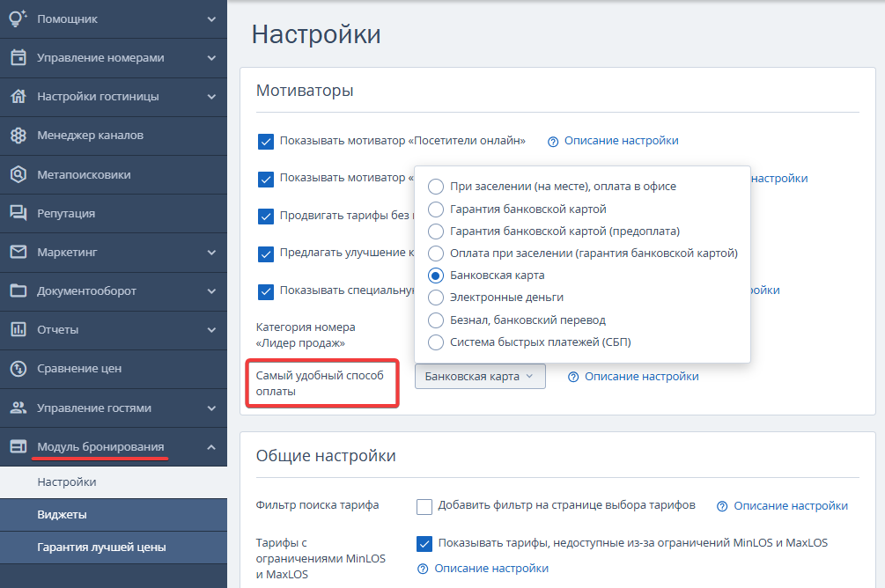Select При заселении (на месте), оплата в офисе

(436, 187)
